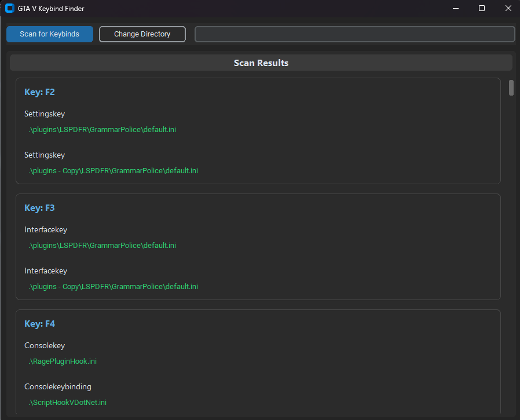The image size is (520, 420).
Task: Select the Key: F2 heading
Action: tap(39, 92)
